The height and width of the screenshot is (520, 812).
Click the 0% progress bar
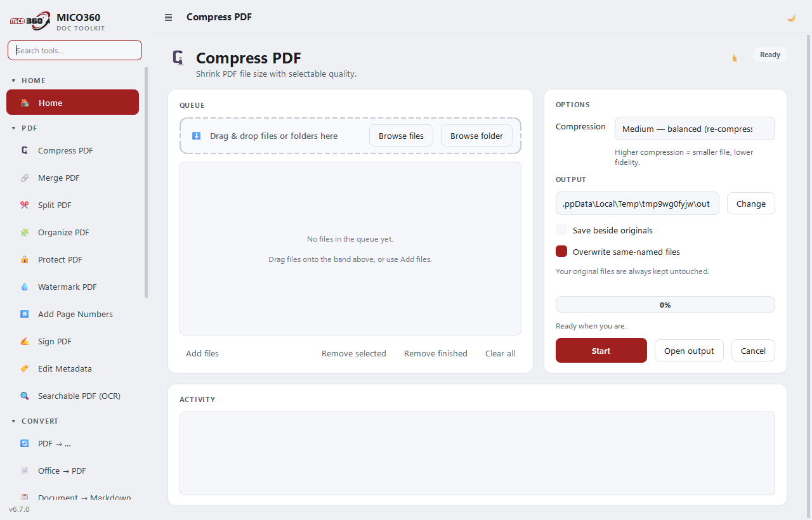click(665, 304)
